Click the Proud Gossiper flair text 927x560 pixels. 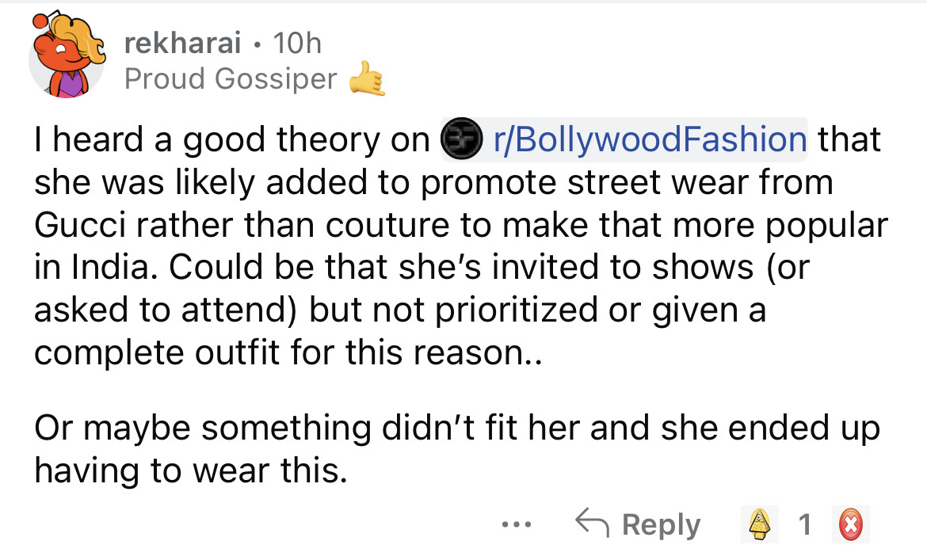point(231,78)
